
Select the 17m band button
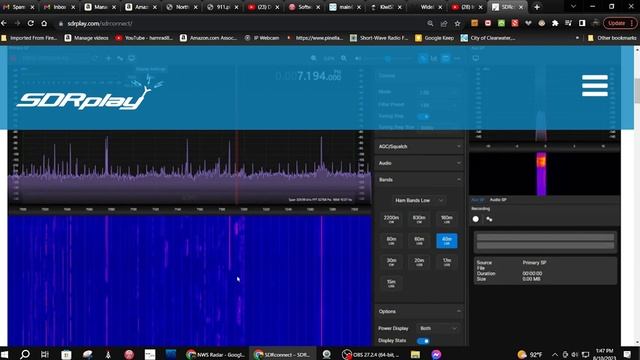coord(447,262)
